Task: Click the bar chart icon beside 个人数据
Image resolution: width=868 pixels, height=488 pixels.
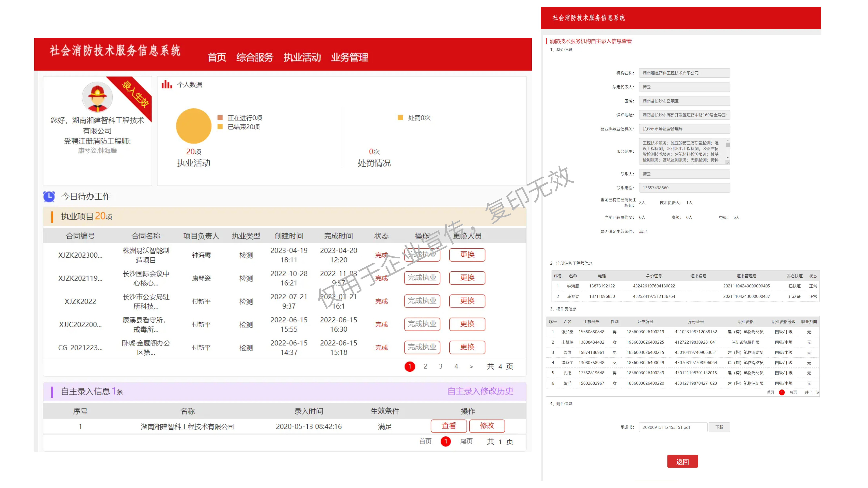Action: click(166, 85)
